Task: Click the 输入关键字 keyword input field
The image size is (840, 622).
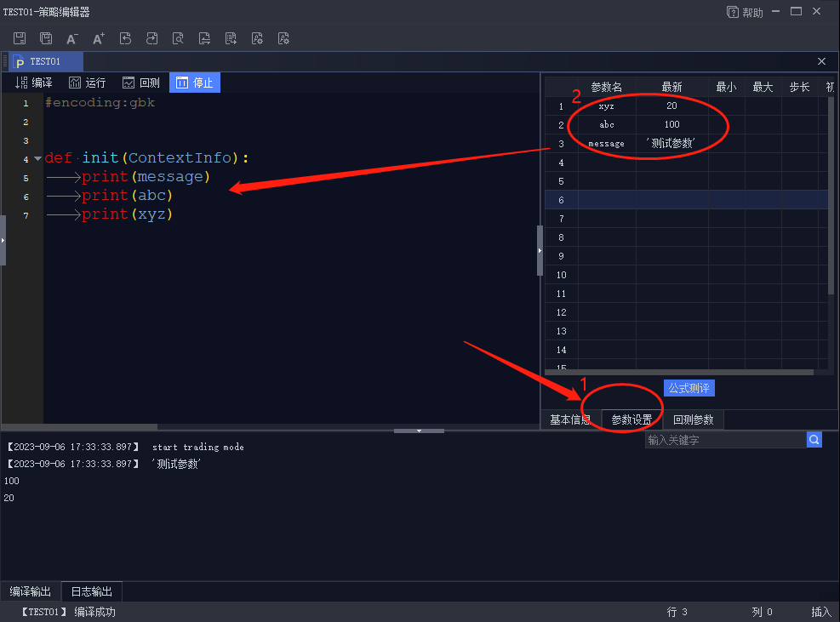Action: (723, 439)
